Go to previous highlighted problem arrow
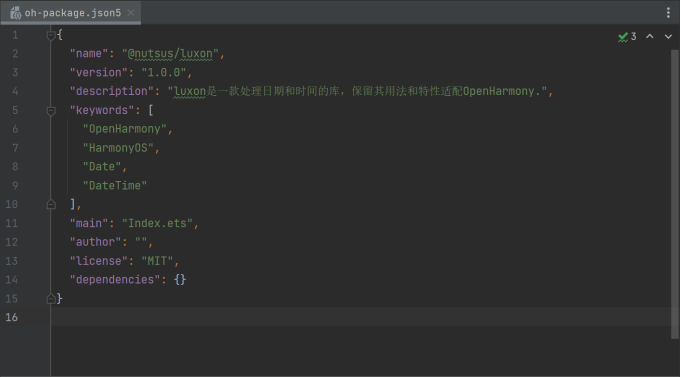The image size is (681, 377). 650,36
